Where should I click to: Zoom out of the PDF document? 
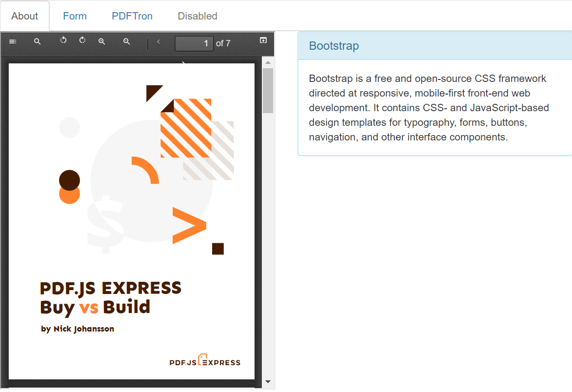click(x=126, y=41)
